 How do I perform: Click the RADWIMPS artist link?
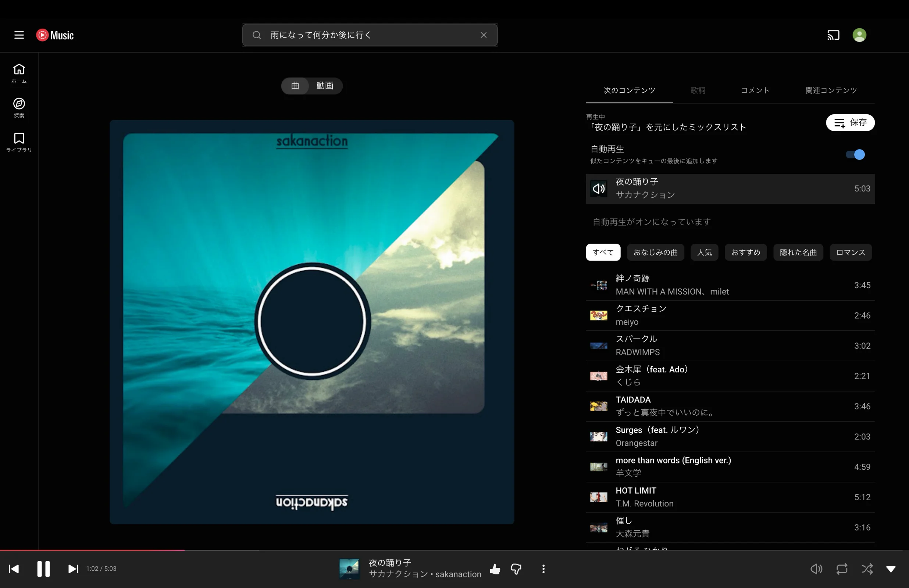[x=638, y=352]
